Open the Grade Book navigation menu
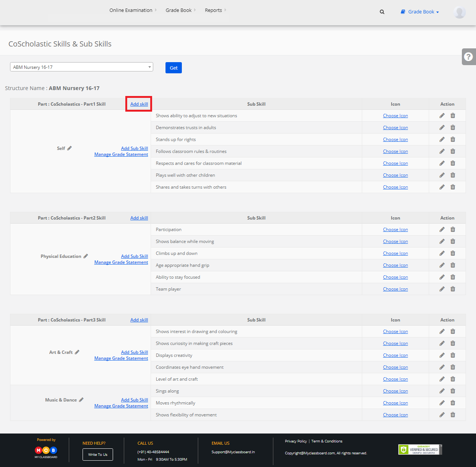This screenshot has width=476, height=467. (180, 10)
